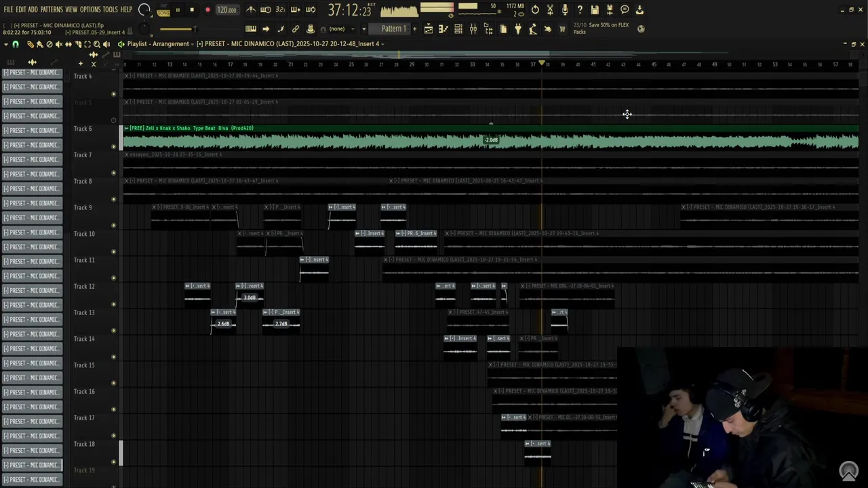Open the playlist view icon

429,29
